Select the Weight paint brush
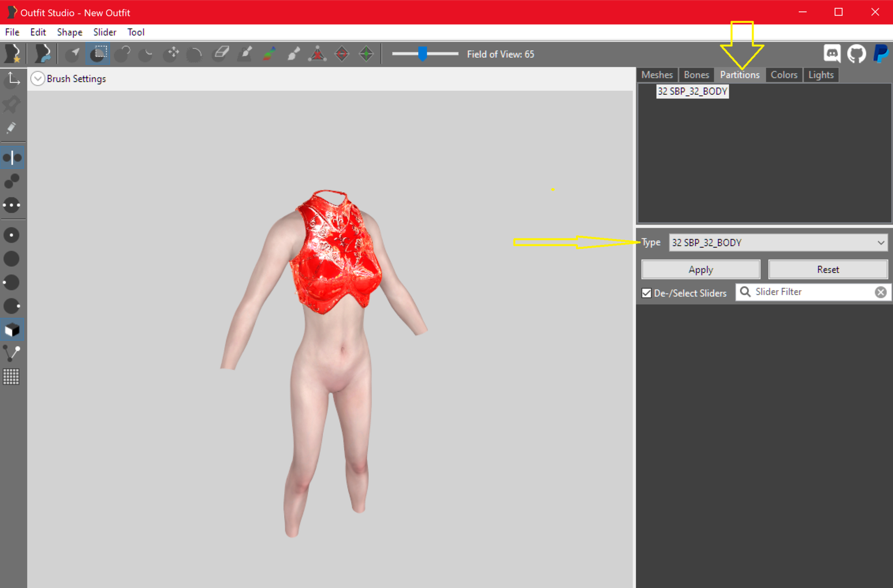The height and width of the screenshot is (588, 893). pyautogui.click(x=246, y=54)
